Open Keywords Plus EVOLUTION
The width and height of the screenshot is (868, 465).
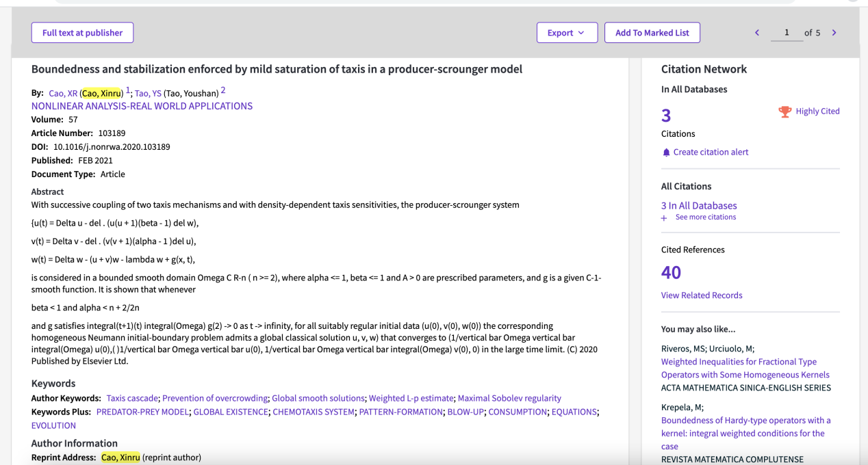53,425
